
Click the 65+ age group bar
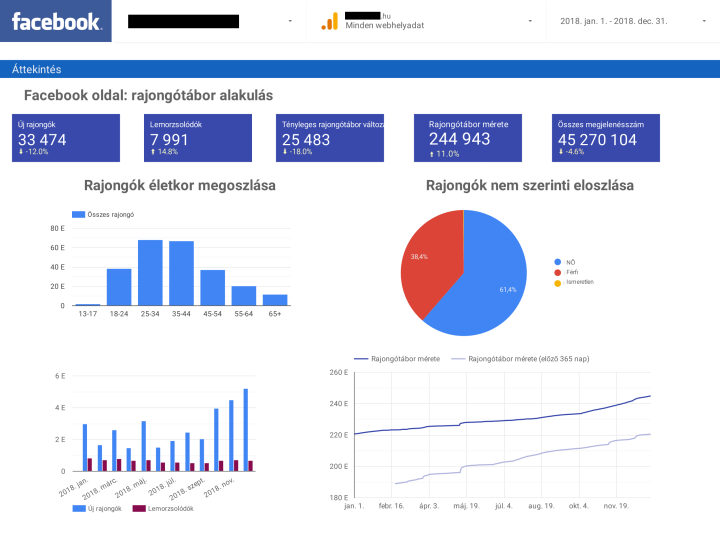[275, 299]
